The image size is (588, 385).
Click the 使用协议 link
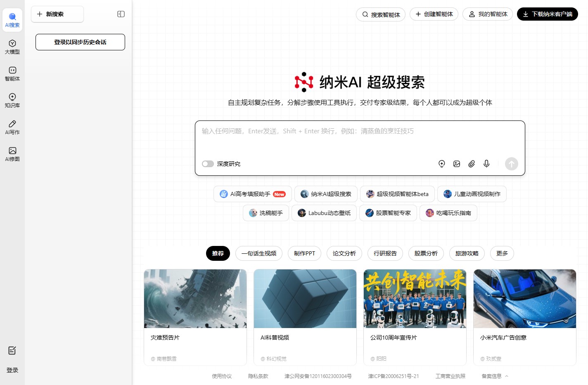click(222, 376)
